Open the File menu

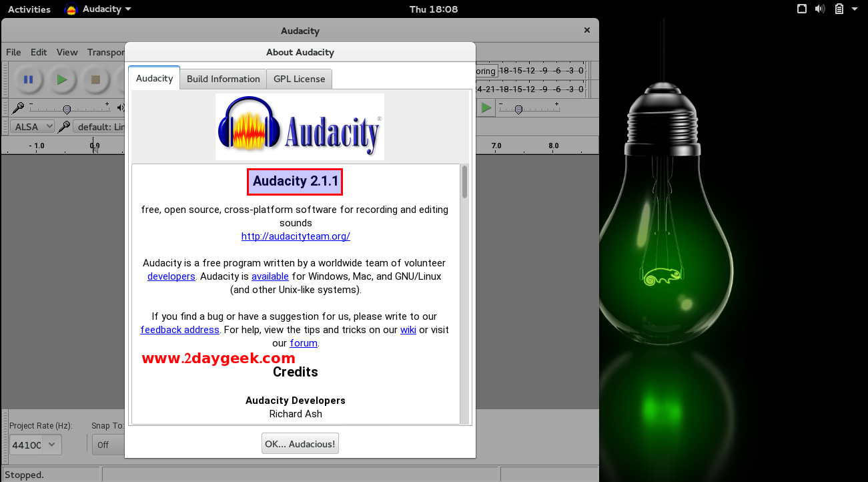(13, 52)
